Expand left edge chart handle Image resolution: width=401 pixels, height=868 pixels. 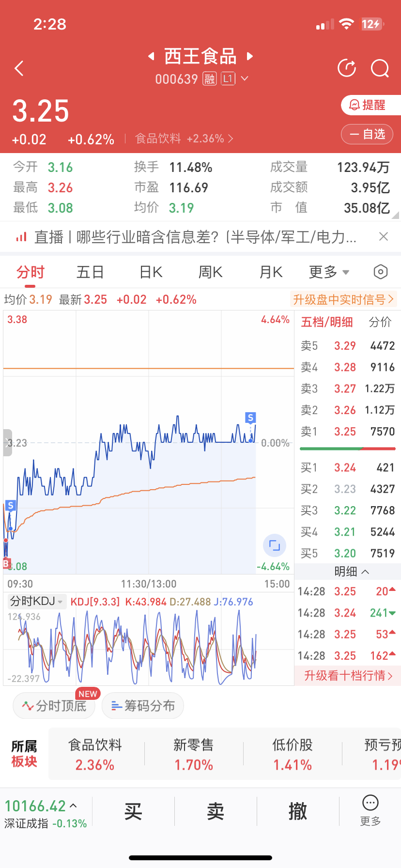7,443
